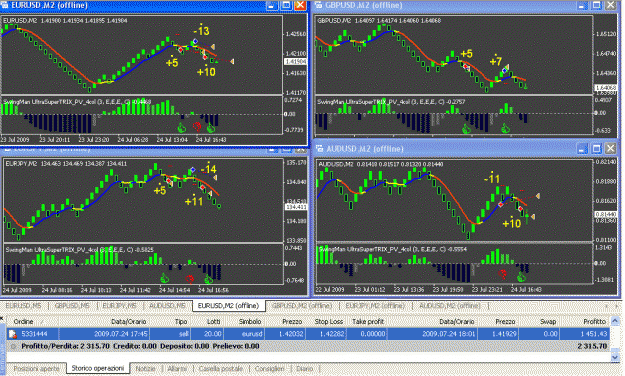This screenshot has height=376, width=625.
Task: Maximize the GBPUSD,M2 chart window
Action: coord(596,6)
